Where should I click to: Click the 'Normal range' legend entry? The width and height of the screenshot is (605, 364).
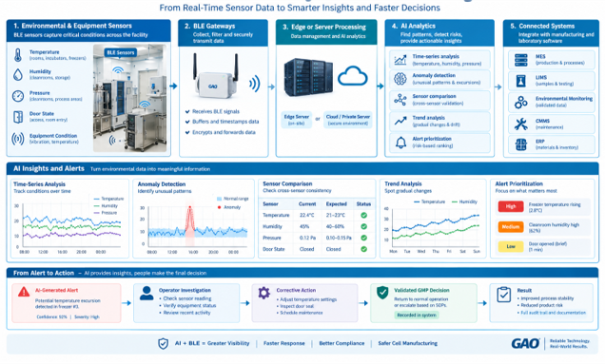tap(233, 199)
